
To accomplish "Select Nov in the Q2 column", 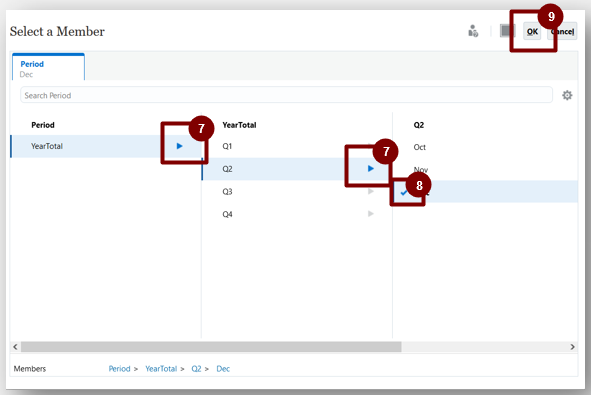I will [x=421, y=170].
